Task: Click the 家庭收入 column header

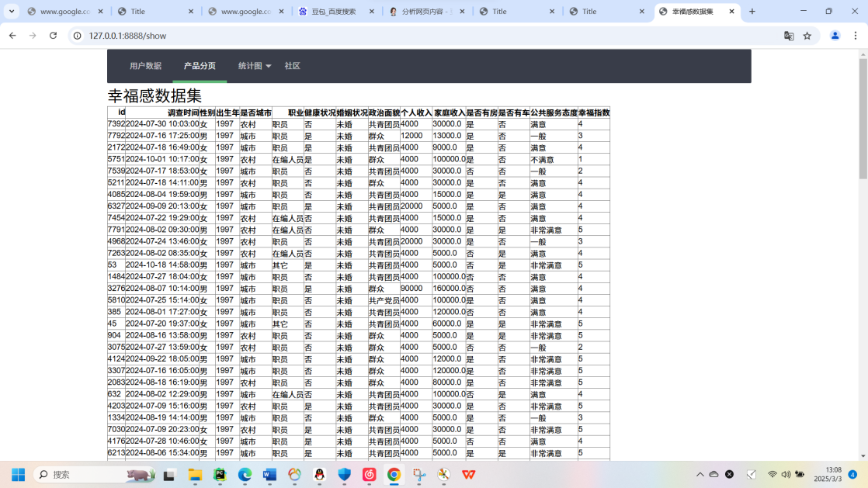Action: click(x=449, y=112)
